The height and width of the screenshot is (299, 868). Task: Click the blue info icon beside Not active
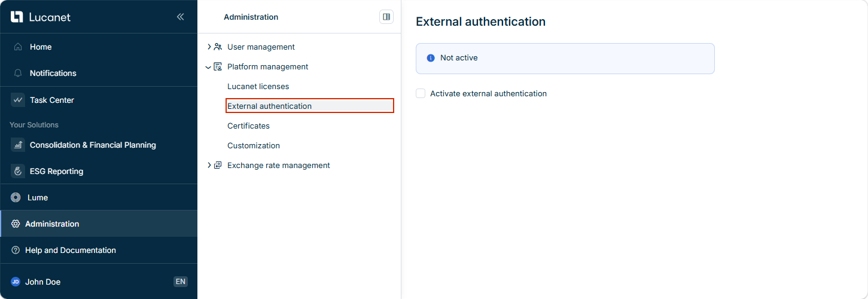pos(430,58)
